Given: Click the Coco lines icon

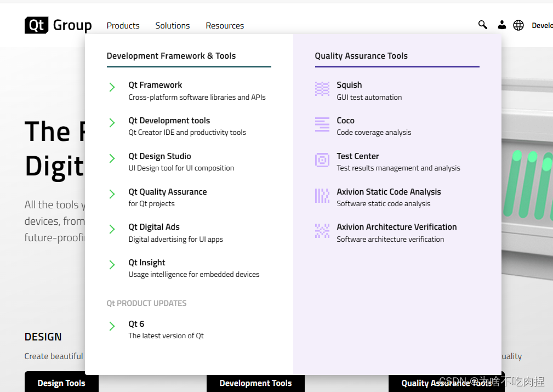Looking at the screenshot, I should click(x=322, y=124).
